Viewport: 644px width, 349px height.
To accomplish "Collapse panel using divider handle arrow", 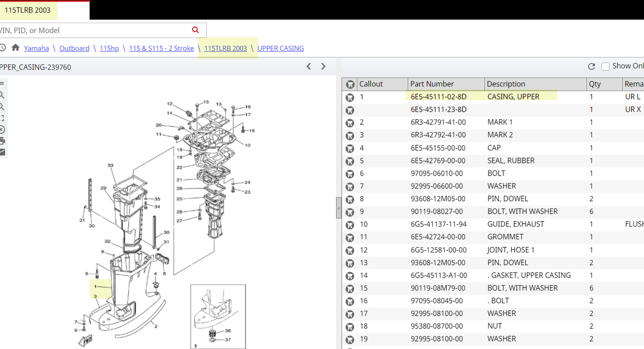I will click(x=339, y=208).
